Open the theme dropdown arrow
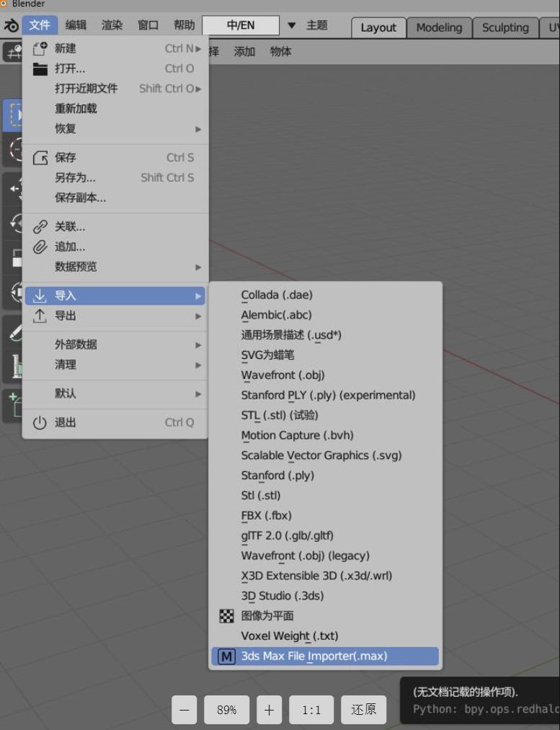This screenshot has width=560, height=730. (x=291, y=25)
